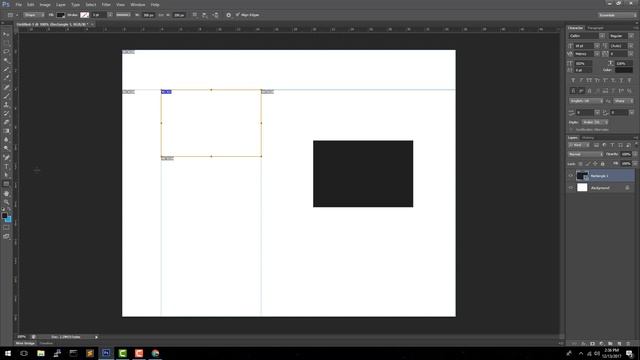This screenshot has width=640, height=360.
Task: Open path alignment options in options bar
Action: click(204, 15)
